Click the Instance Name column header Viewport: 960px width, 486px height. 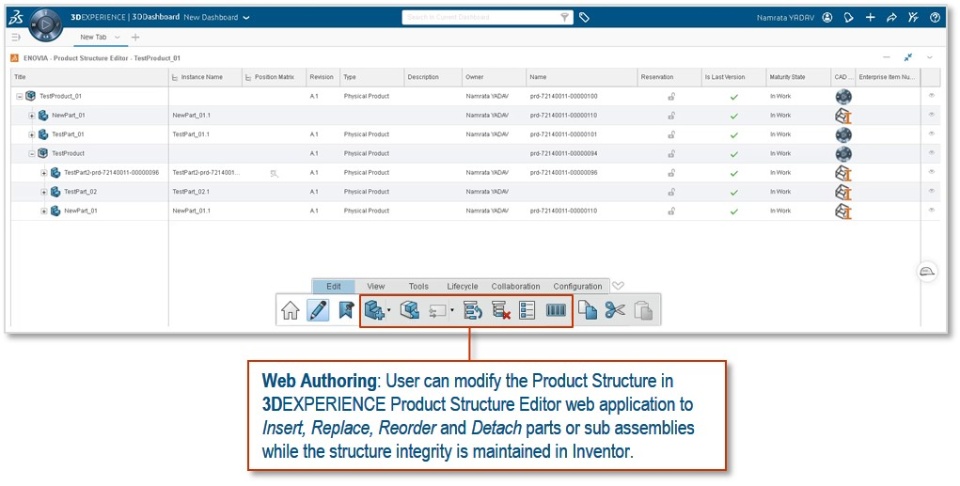tap(206, 77)
